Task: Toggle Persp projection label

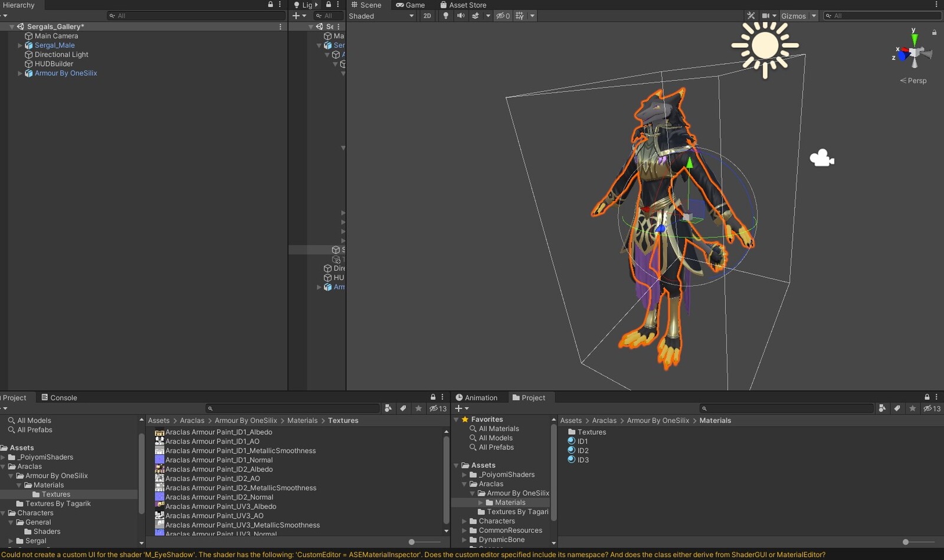Action: coord(913,81)
